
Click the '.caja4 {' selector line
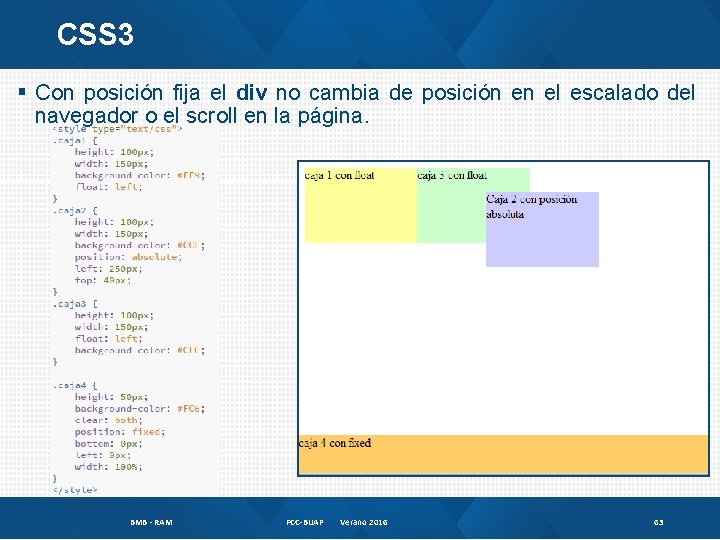point(75,385)
